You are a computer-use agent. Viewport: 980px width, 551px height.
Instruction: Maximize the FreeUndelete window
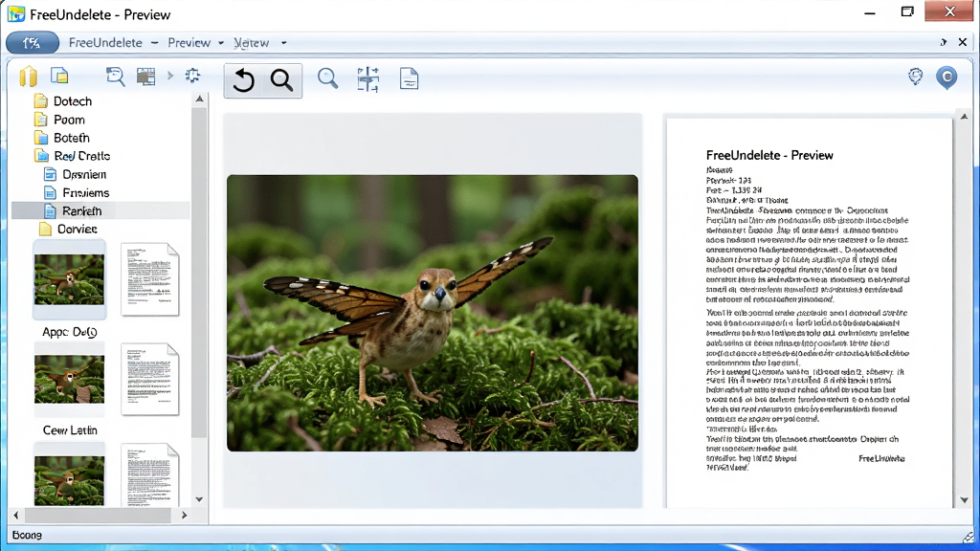(x=907, y=11)
